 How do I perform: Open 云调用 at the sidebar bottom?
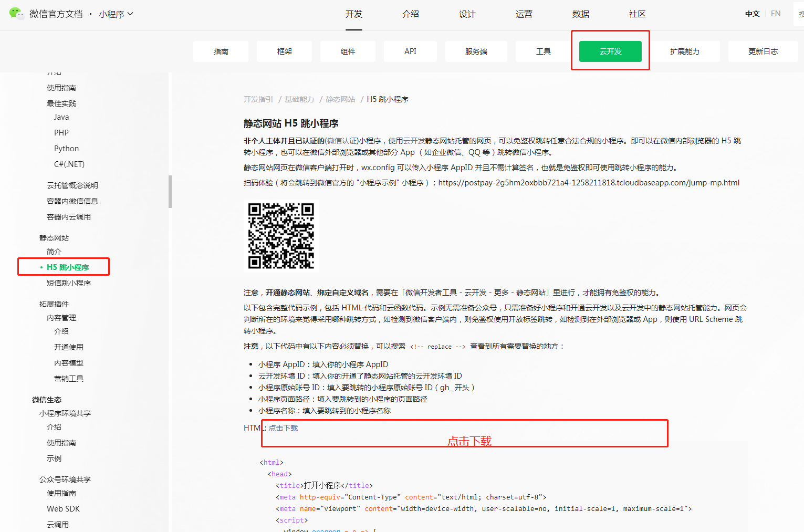coord(58,525)
